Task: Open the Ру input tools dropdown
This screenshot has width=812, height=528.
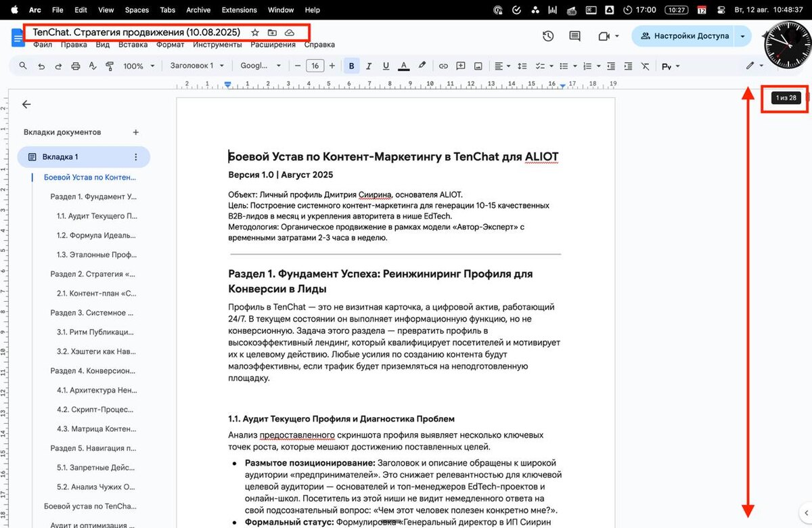Action: (x=671, y=66)
